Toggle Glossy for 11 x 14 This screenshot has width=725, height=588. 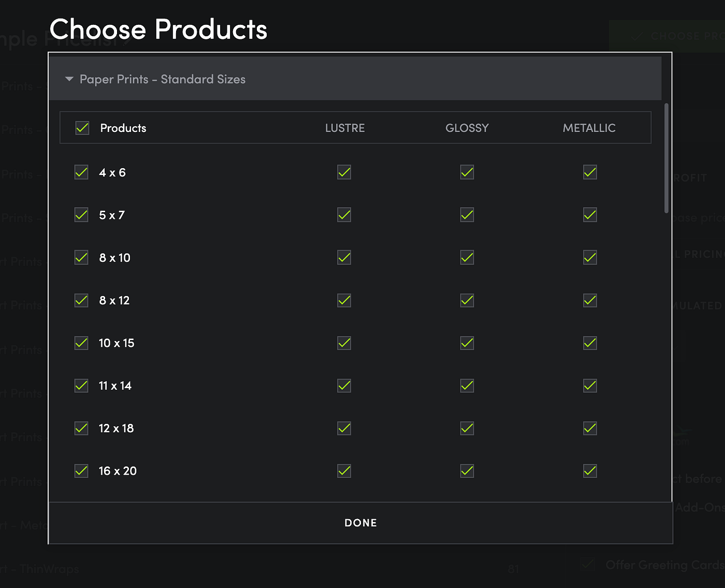[467, 386]
